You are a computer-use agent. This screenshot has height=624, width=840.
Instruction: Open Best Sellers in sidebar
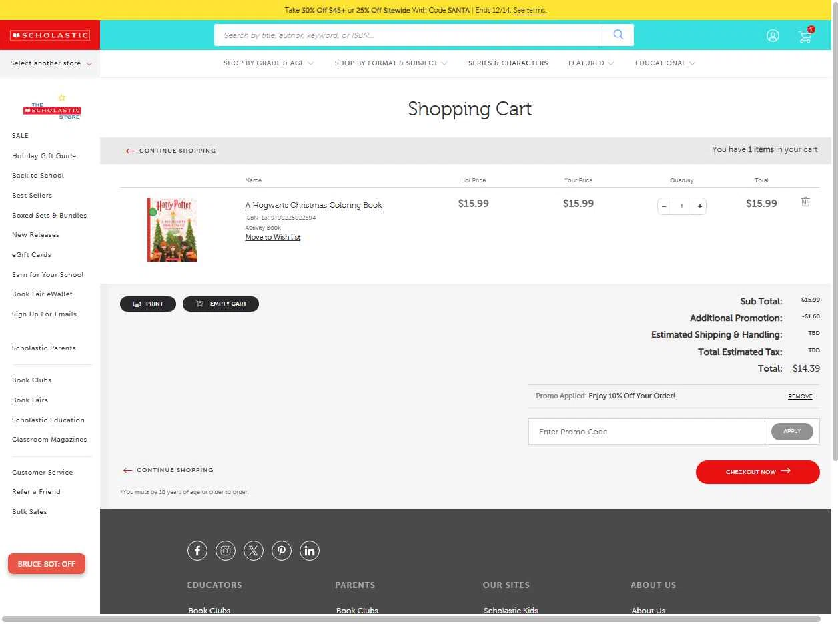click(x=32, y=196)
